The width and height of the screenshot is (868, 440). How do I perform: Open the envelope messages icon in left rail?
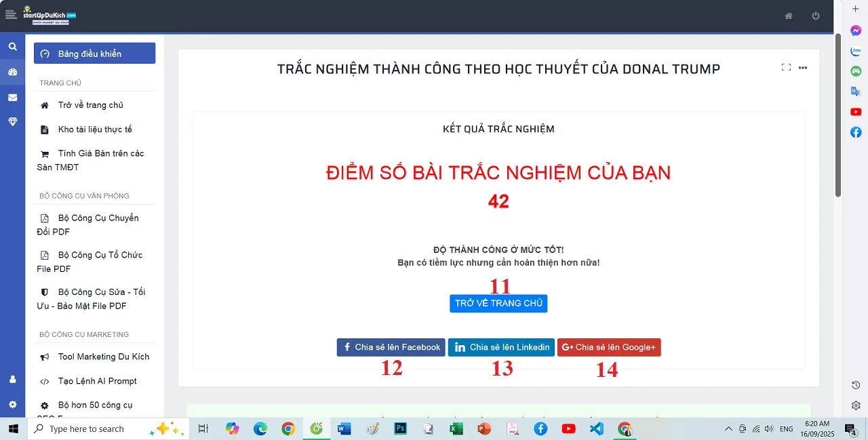click(x=12, y=97)
